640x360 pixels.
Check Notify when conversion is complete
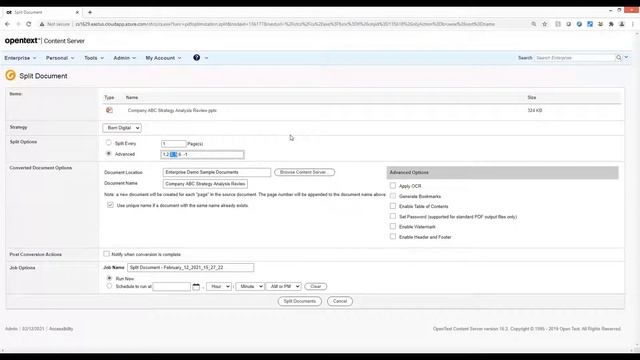click(107, 254)
